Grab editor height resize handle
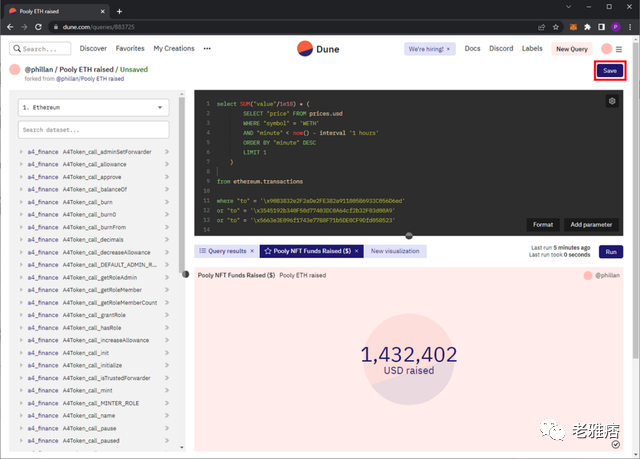The height and width of the screenshot is (459, 640). click(x=409, y=236)
